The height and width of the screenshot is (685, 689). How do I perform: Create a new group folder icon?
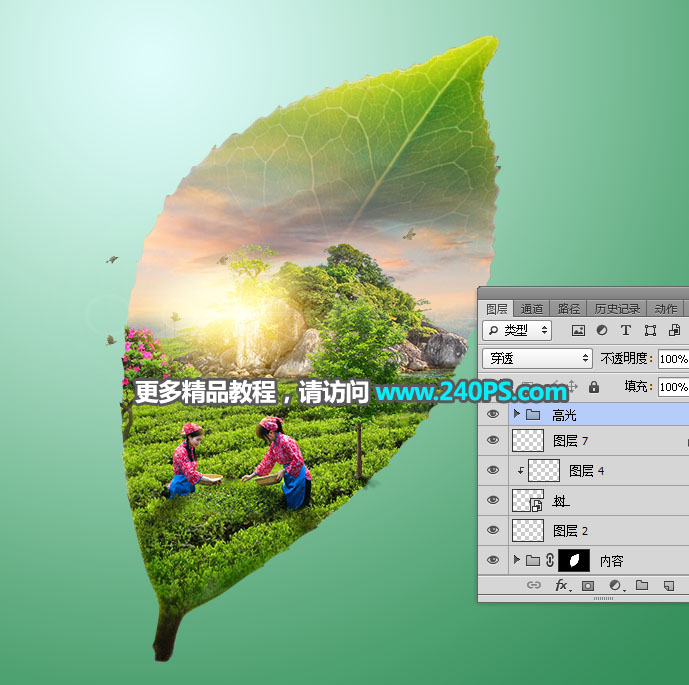click(642, 585)
